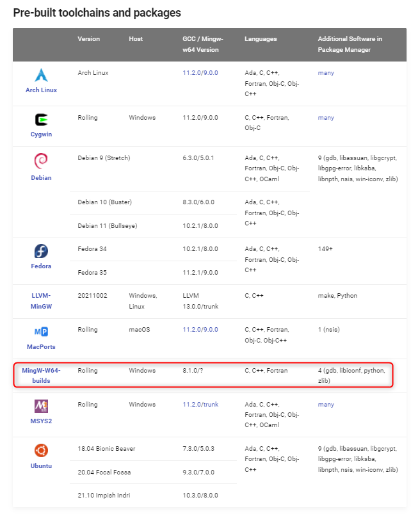This screenshot has height=518, width=420.
Task: Click the Cygwin logo icon
Action: (x=42, y=120)
